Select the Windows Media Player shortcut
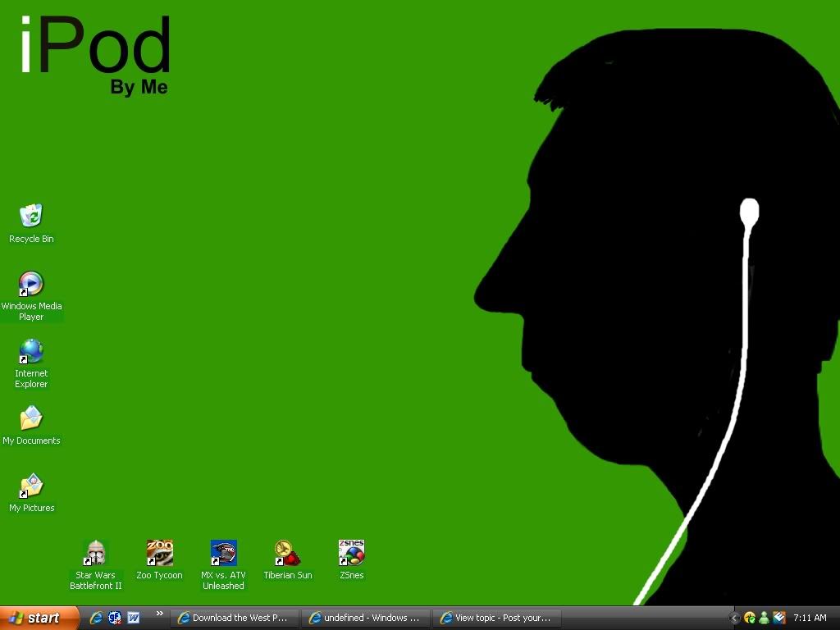Viewport: 840px width, 630px height. click(31, 284)
